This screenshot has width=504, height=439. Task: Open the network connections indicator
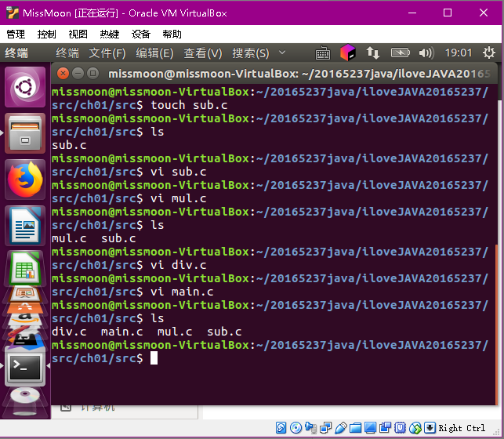373,53
